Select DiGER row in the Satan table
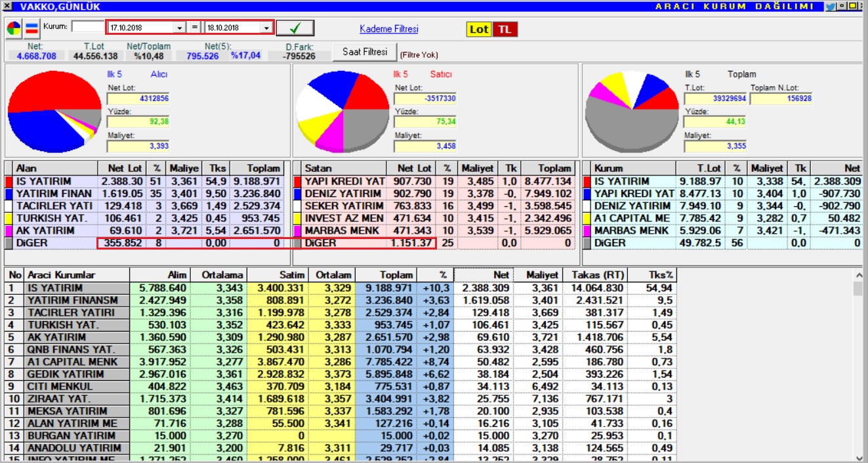This screenshot has height=463, width=868. (x=434, y=243)
